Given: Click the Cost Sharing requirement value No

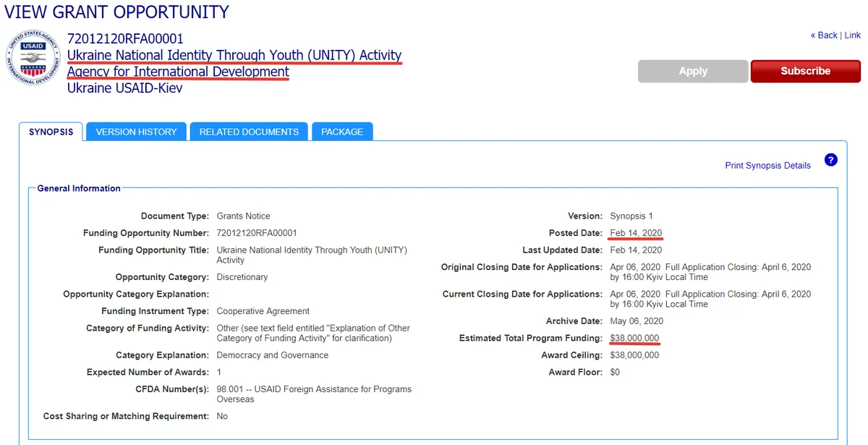Looking at the screenshot, I should pyautogui.click(x=222, y=416).
